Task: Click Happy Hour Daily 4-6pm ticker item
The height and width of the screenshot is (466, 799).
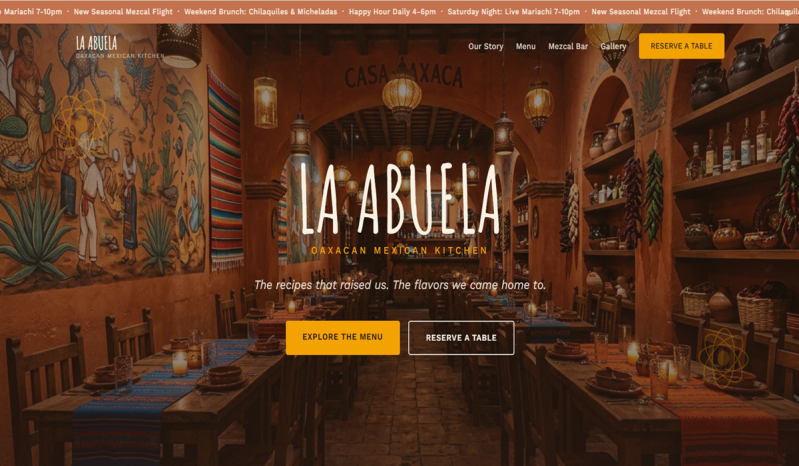Action: click(x=392, y=12)
